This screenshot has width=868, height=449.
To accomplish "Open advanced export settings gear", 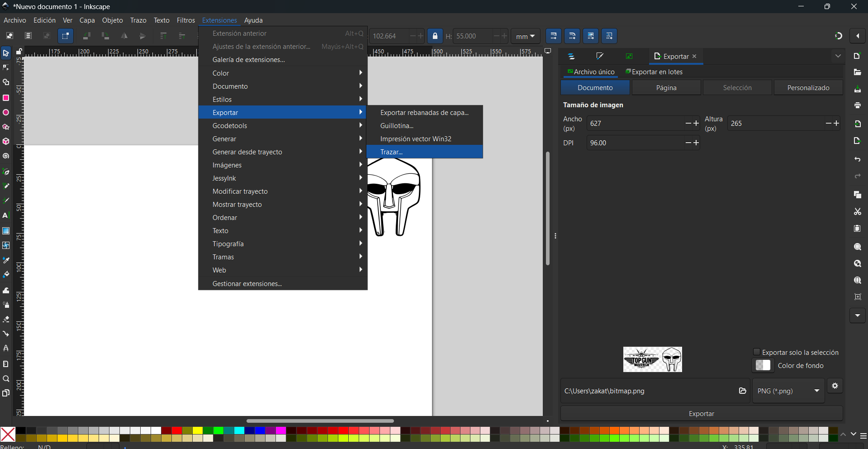I will click(x=835, y=386).
